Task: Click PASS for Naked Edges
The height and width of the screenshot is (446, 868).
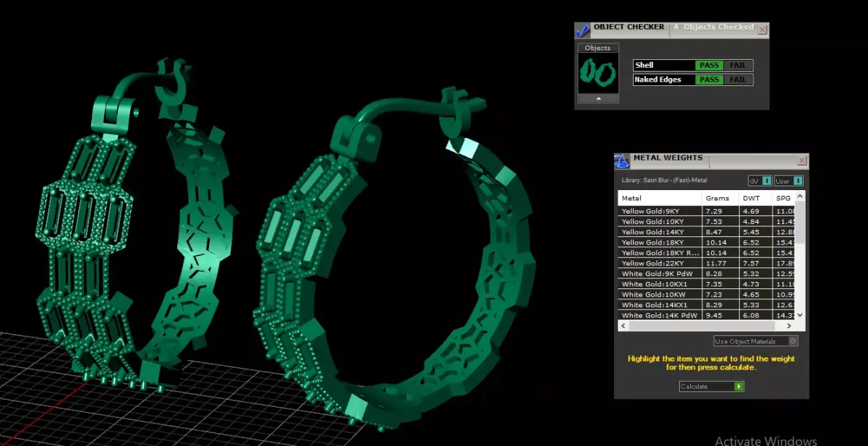Action: tap(709, 80)
